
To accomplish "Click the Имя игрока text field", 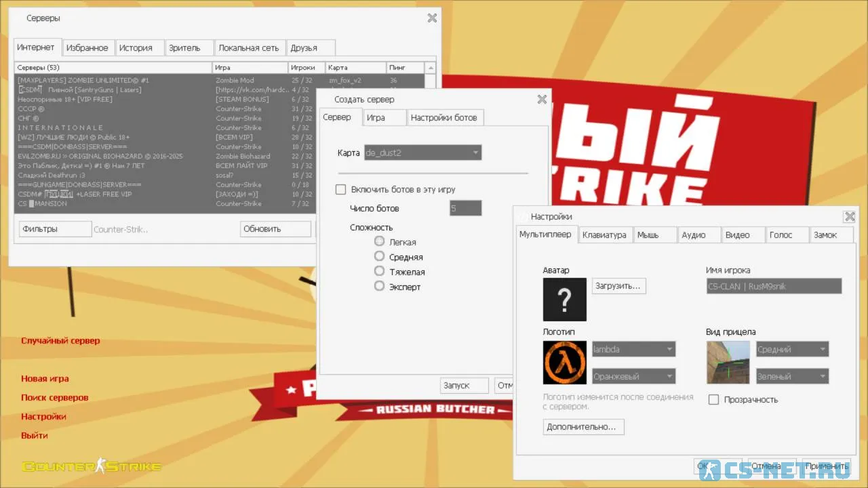I will [x=774, y=286].
